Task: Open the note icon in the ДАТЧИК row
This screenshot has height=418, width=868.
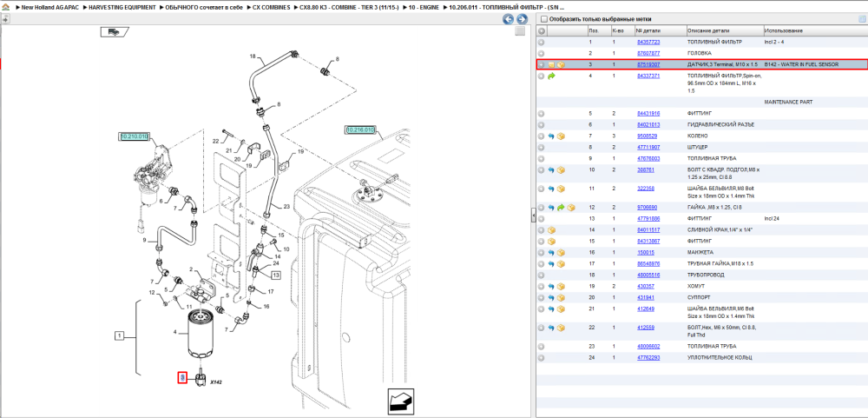Action: (551, 65)
